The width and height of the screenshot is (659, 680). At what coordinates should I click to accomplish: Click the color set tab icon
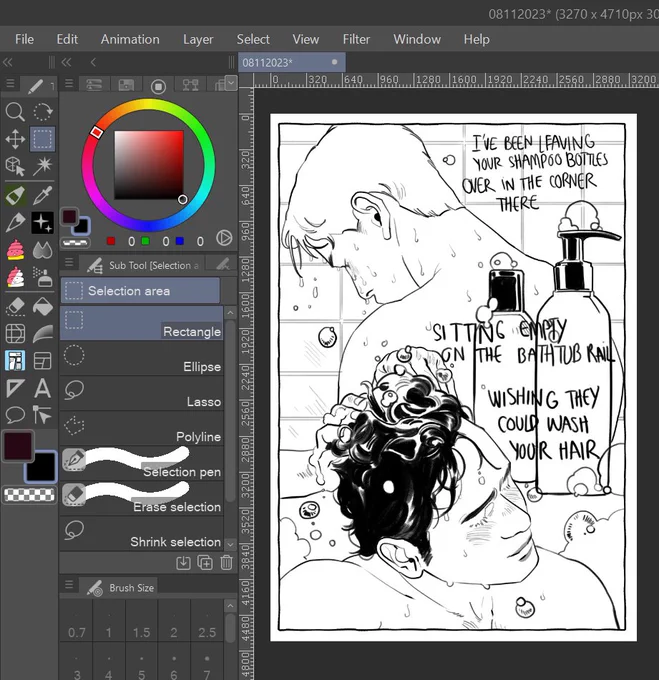point(126,85)
